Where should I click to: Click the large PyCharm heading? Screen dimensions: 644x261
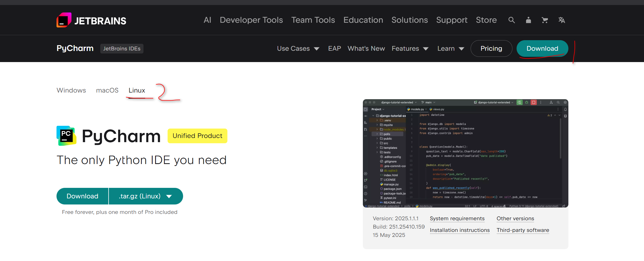point(121,136)
